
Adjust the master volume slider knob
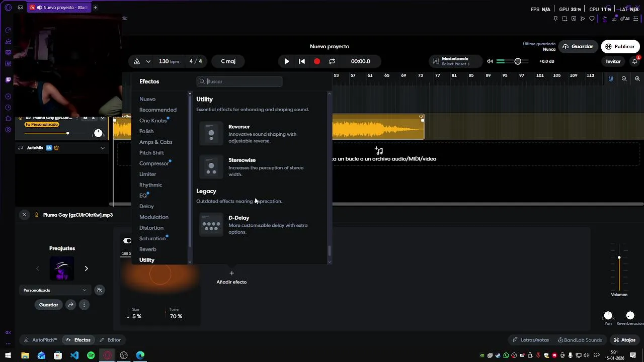tap(518, 61)
